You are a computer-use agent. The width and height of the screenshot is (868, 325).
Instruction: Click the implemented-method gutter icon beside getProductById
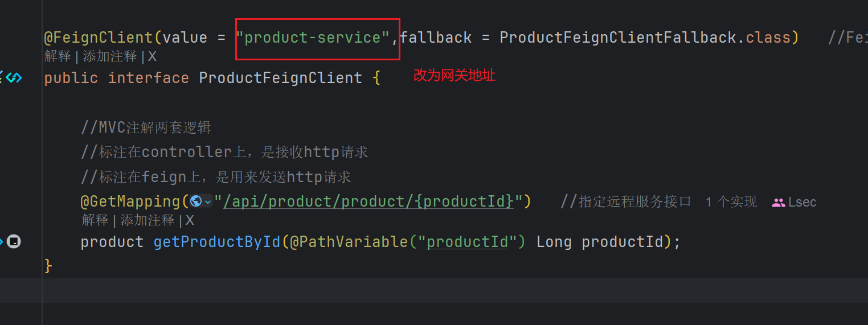click(x=14, y=242)
